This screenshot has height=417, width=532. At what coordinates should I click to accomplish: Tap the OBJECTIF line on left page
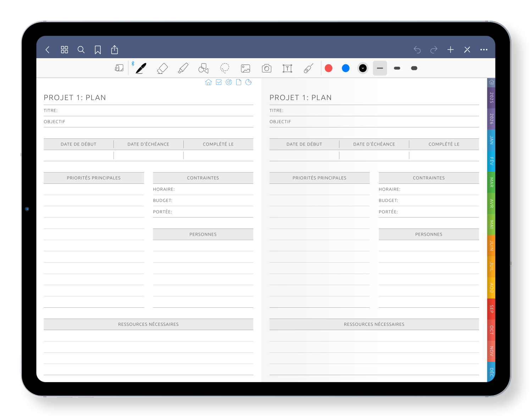[148, 122]
